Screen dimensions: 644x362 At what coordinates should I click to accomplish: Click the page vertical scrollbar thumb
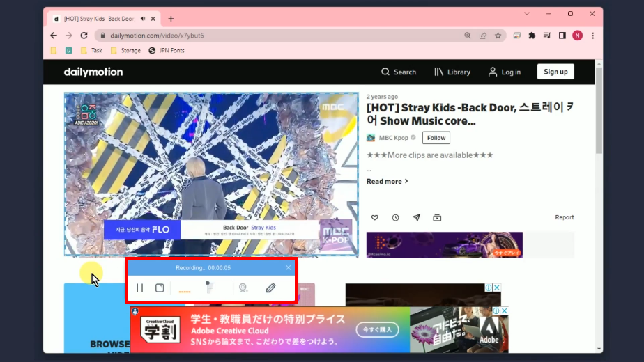point(599,111)
